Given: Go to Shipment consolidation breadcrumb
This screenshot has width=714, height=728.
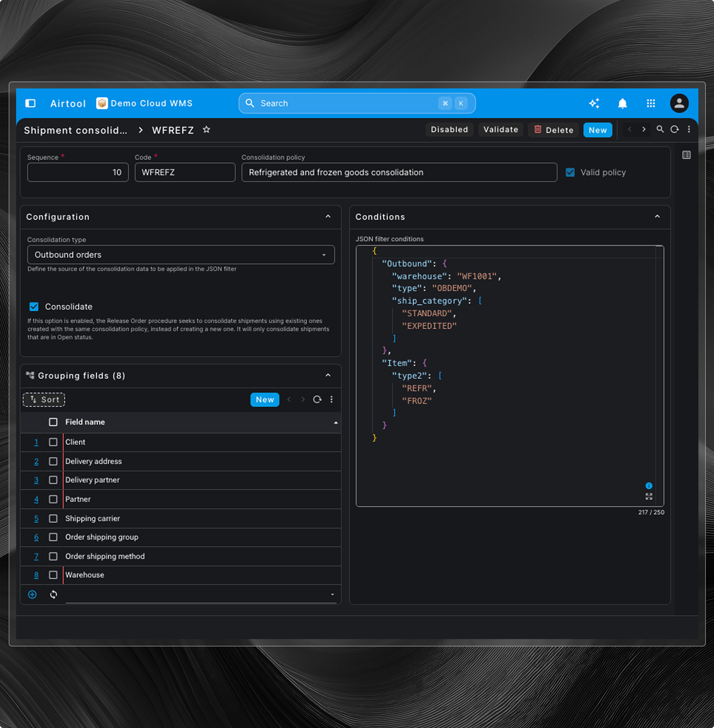Looking at the screenshot, I should (x=75, y=130).
